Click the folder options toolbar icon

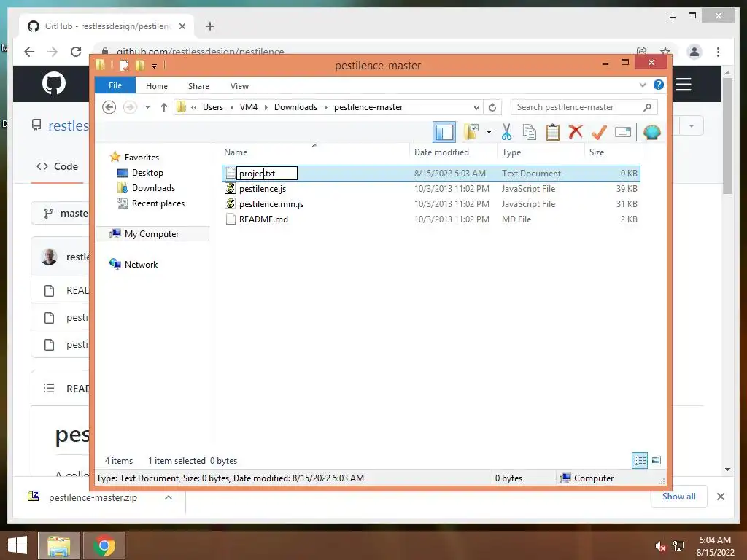471,132
